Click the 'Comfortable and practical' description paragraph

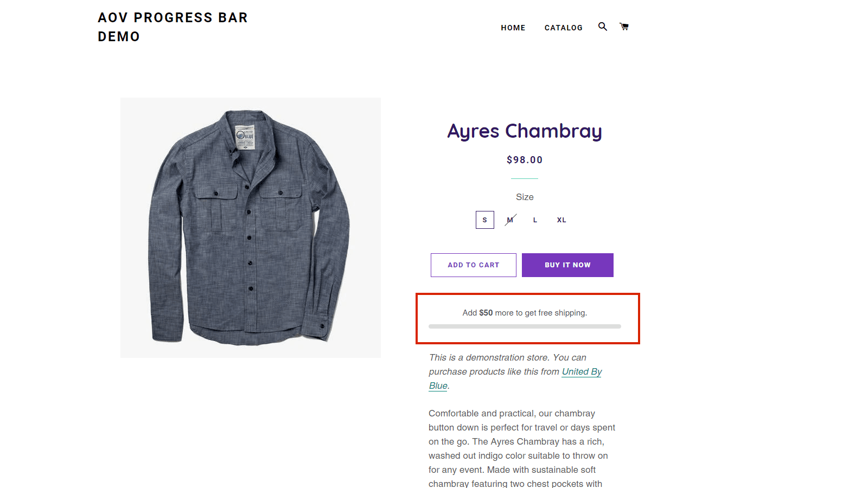[x=521, y=448]
